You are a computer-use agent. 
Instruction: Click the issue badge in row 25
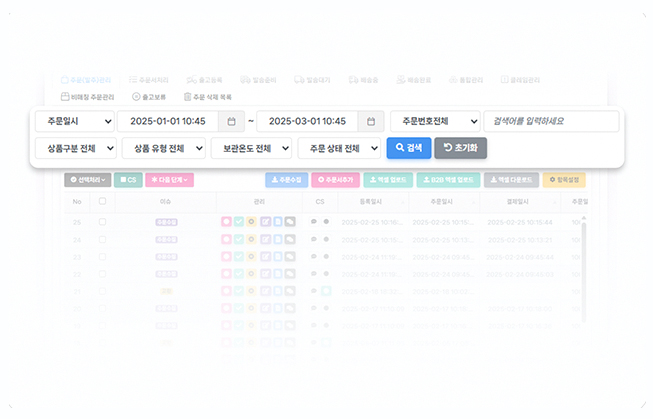coord(166,222)
